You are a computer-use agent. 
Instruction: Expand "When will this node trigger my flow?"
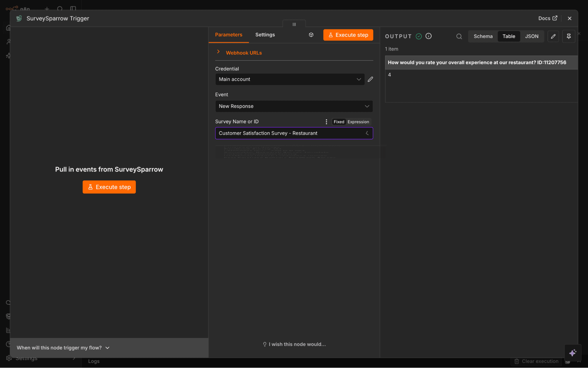pos(63,348)
